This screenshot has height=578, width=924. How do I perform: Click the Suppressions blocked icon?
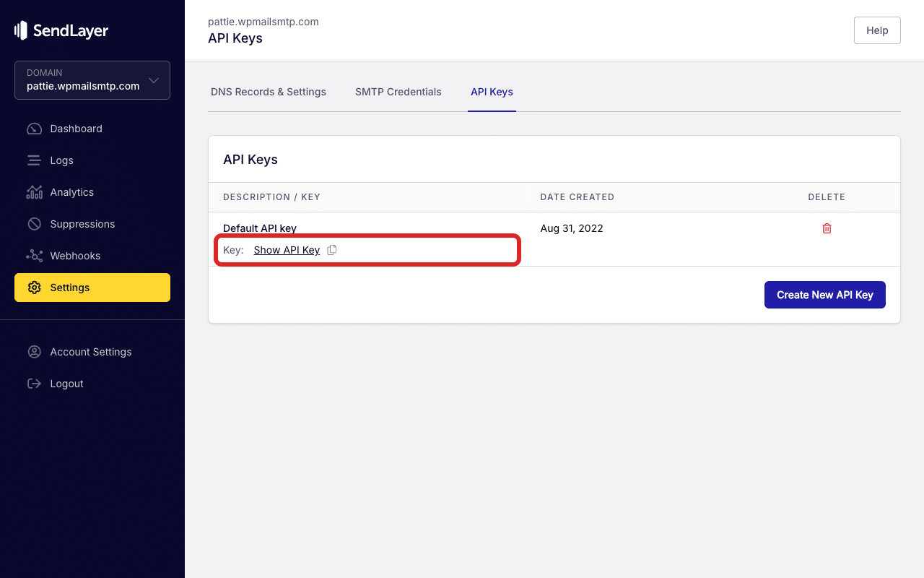[x=34, y=224]
